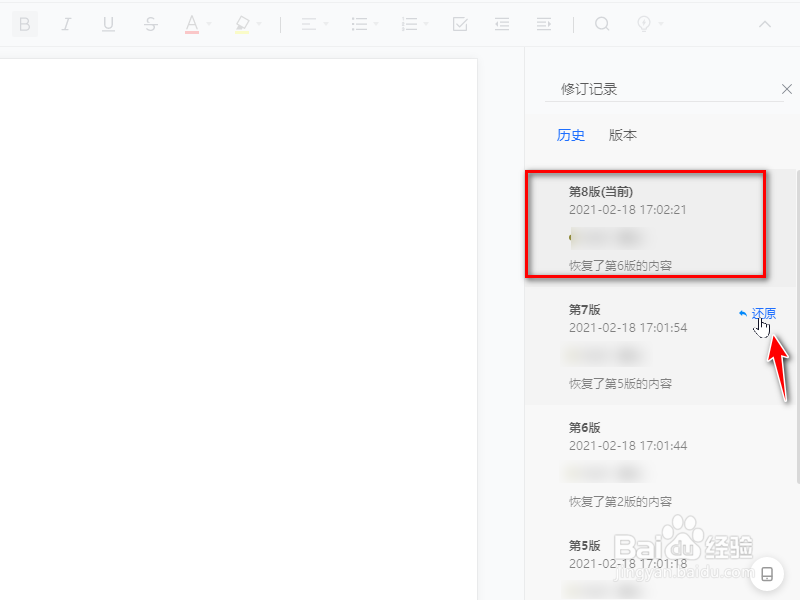Collapse the toolbar with the chevron
This screenshot has height=600, width=800.
pos(765,24)
